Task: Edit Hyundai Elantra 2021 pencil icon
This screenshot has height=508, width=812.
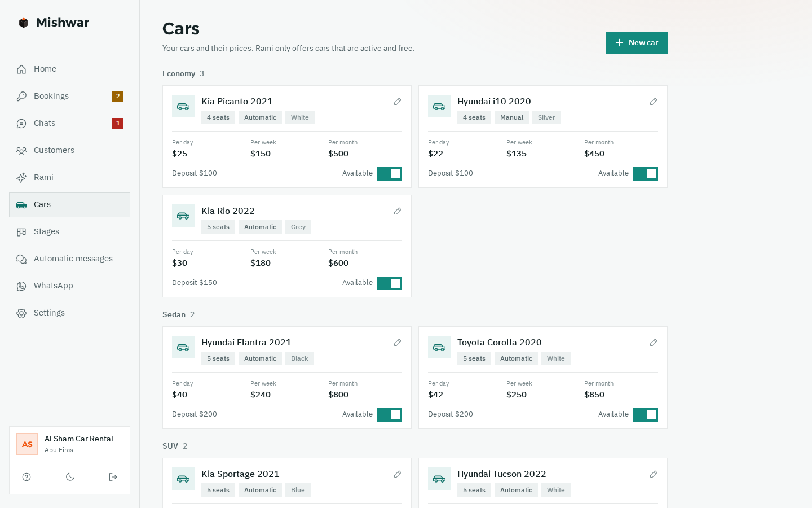Action: pos(398,343)
